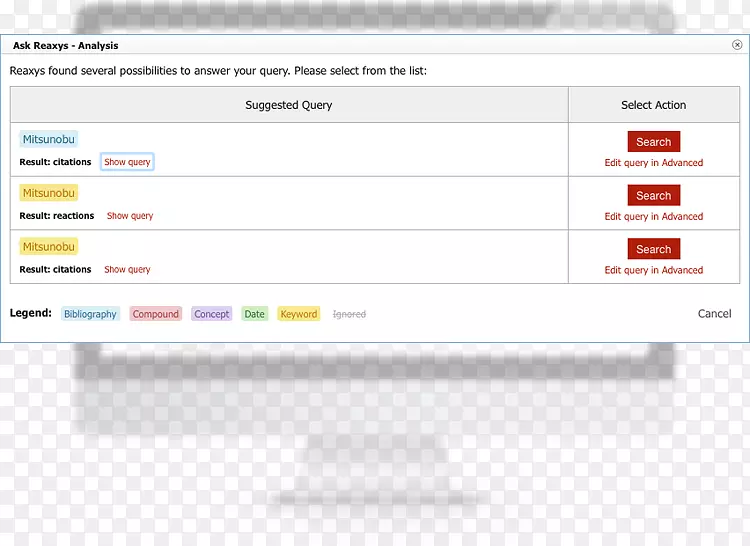Search the bibliography Mitsunobu citations query
750x546 pixels.
pyautogui.click(x=653, y=142)
